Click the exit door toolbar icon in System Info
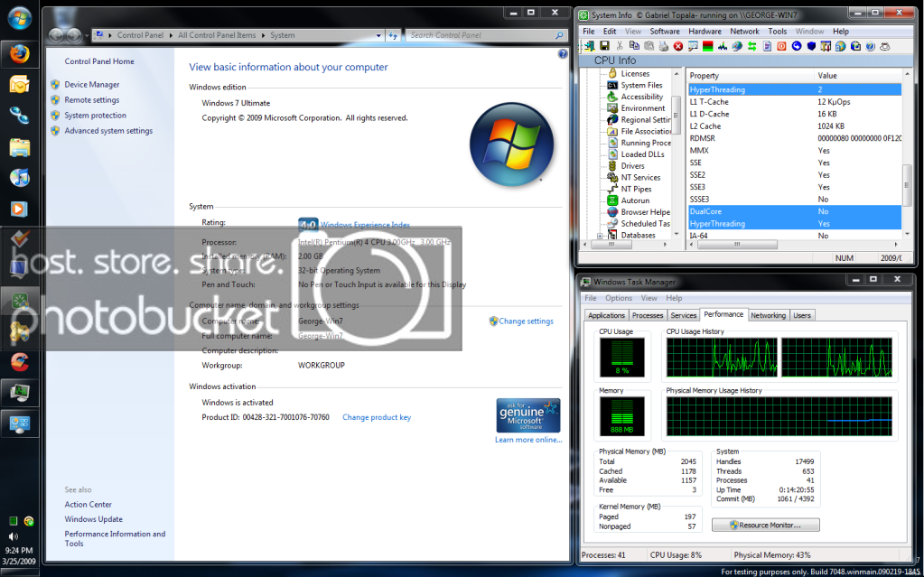924x577 pixels. (590, 46)
